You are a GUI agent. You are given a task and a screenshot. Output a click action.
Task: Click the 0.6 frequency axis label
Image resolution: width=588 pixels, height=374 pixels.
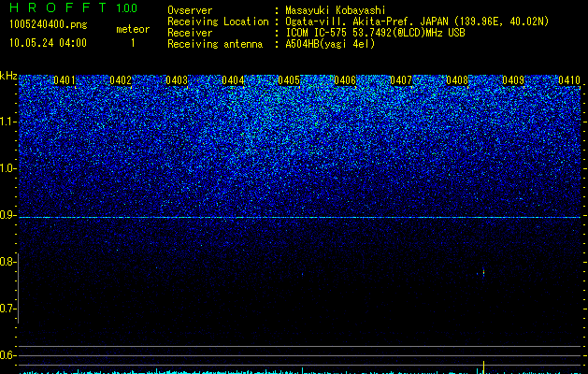(x=7, y=355)
